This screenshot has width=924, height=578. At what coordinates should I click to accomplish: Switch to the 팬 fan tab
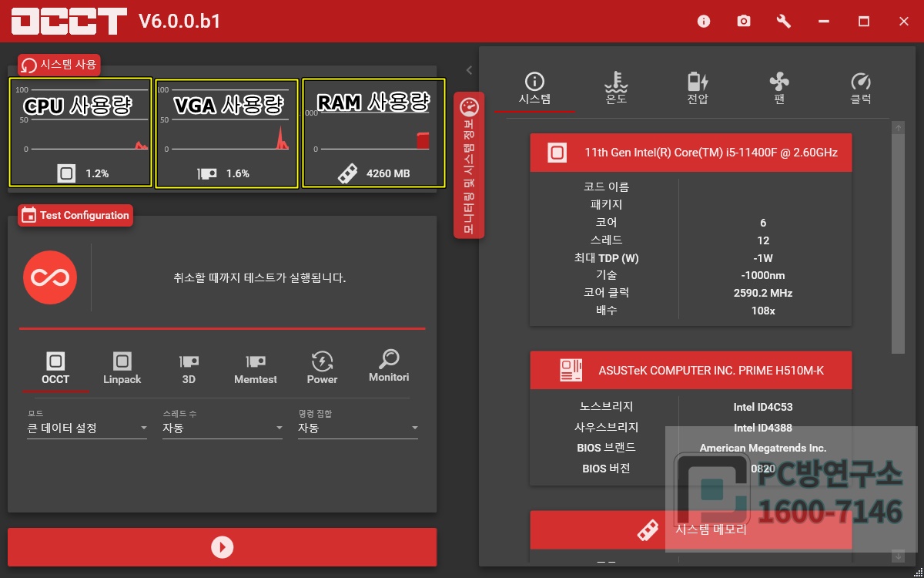[779, 89]
